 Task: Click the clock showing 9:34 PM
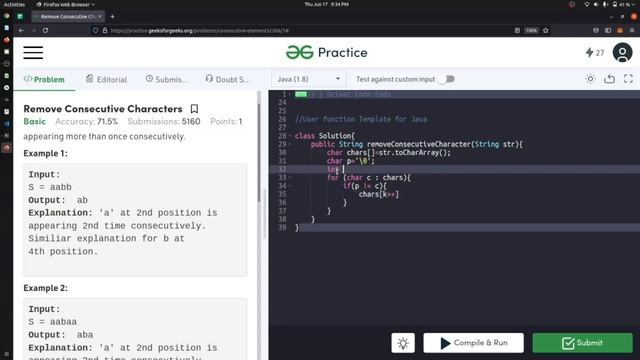point(326,4)
